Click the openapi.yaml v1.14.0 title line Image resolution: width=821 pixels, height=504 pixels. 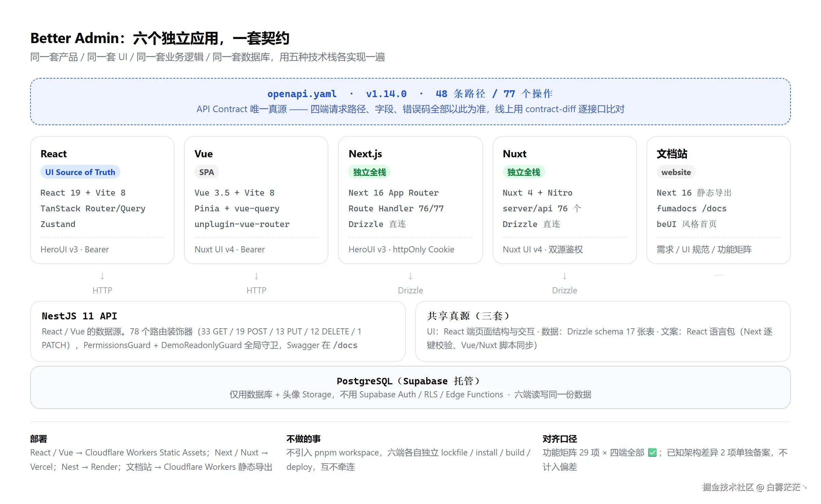(x=410, y=94)
